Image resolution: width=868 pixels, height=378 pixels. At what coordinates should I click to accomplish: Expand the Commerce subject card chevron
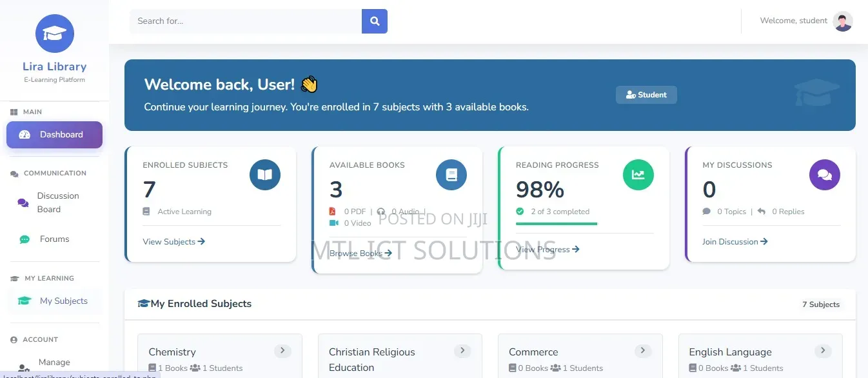(x=643, y=351)
